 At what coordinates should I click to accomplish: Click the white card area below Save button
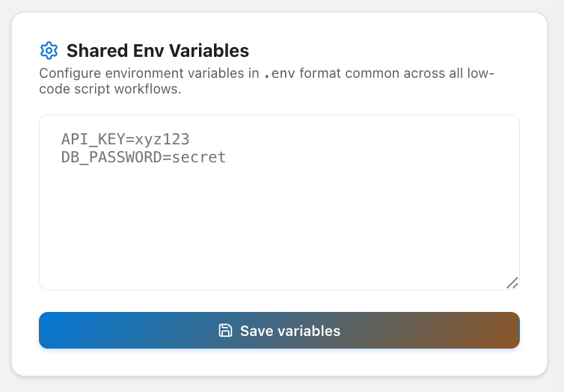pos(279,362)
